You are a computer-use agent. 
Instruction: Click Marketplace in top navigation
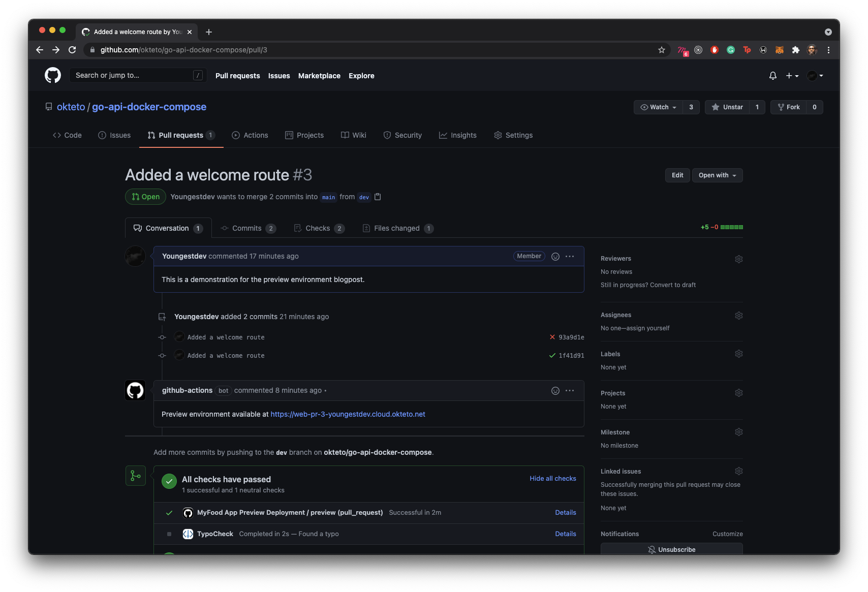(319, 76)
